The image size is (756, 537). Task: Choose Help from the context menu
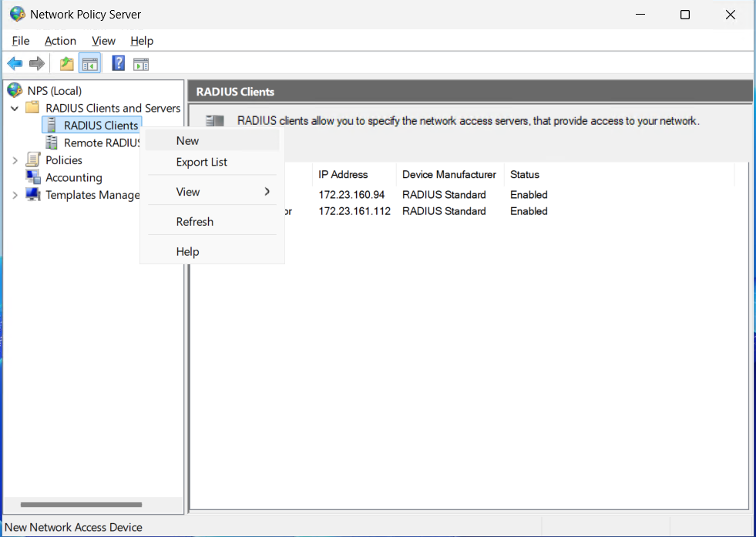tap(212, 252)
